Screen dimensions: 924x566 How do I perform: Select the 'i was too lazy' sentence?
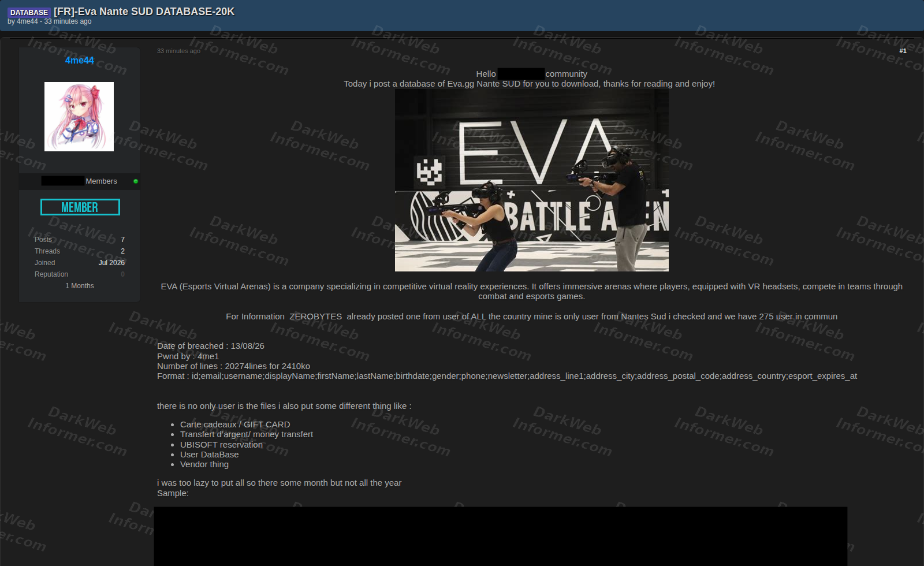pos(279,483)
